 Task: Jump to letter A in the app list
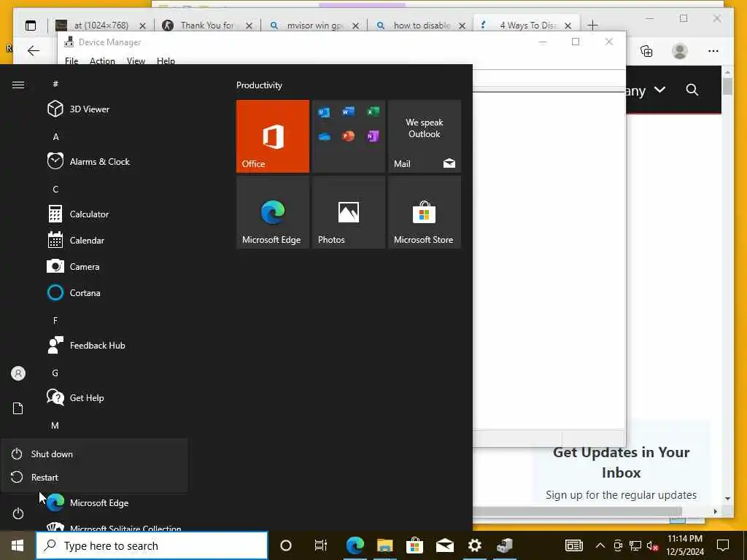(x=55, y=136)
